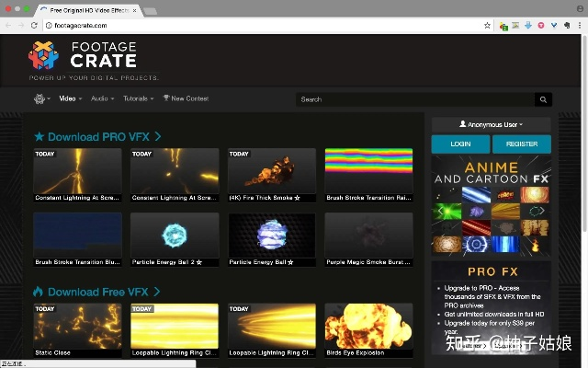
Task: Bookmark page with star icon
Action: pyautogui.click(x=487, y=26)
